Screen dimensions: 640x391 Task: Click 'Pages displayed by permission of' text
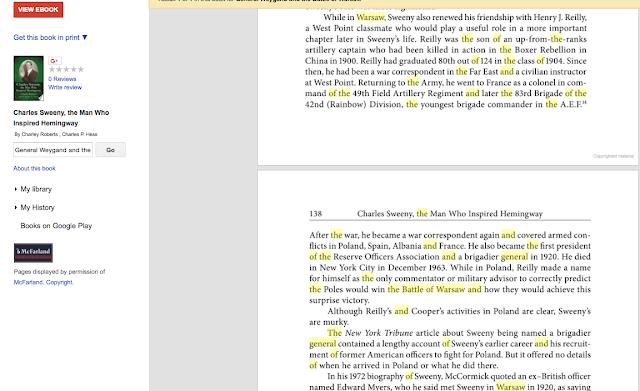point(59,271)
